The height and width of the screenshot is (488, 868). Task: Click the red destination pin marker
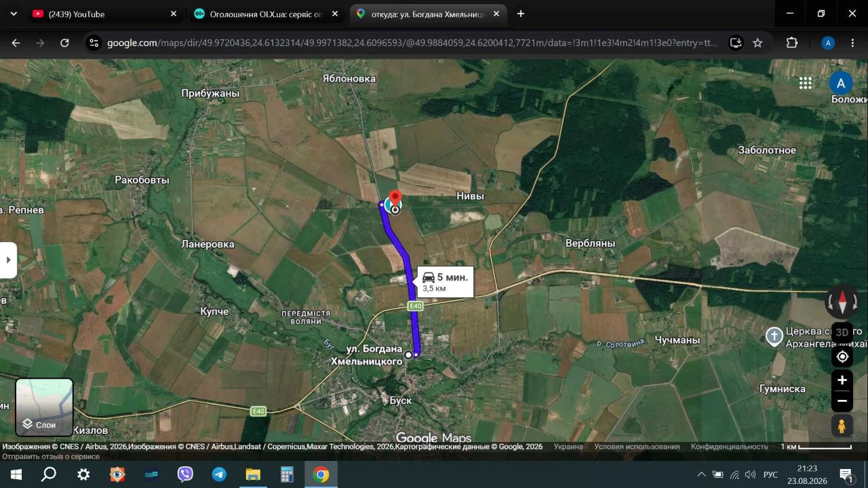coord(395,200)
